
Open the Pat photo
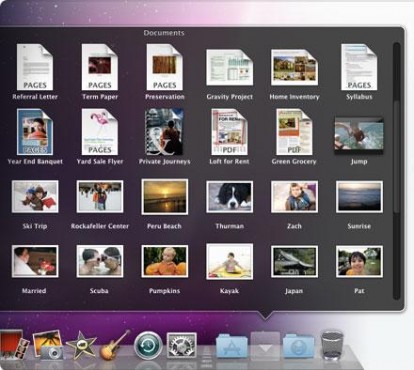point(359,261)
